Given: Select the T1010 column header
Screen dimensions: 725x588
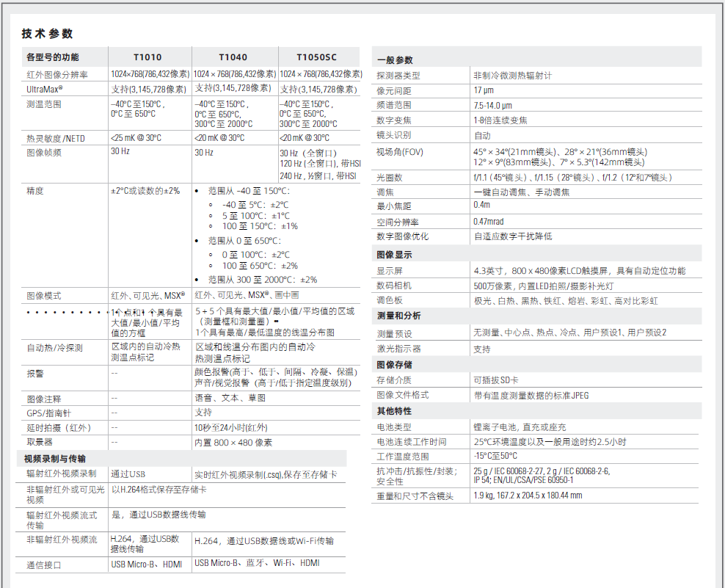Looking at the screenshot, I should tap(147, 57).
